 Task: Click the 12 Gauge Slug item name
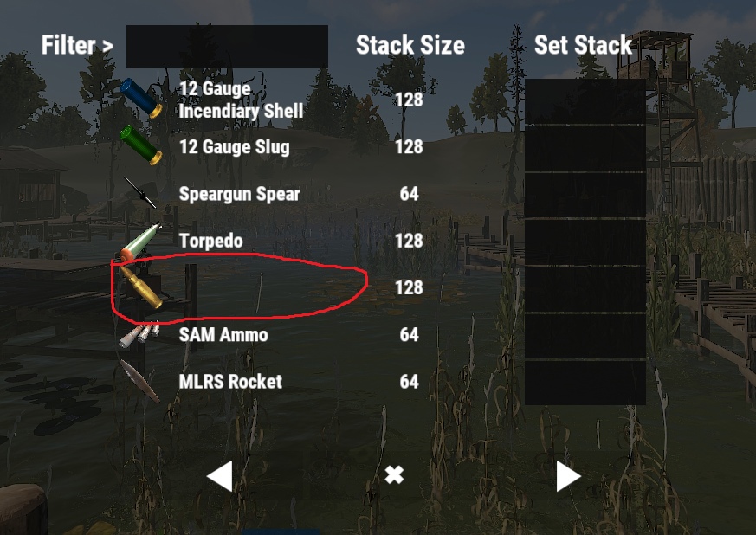coord(235,147)
